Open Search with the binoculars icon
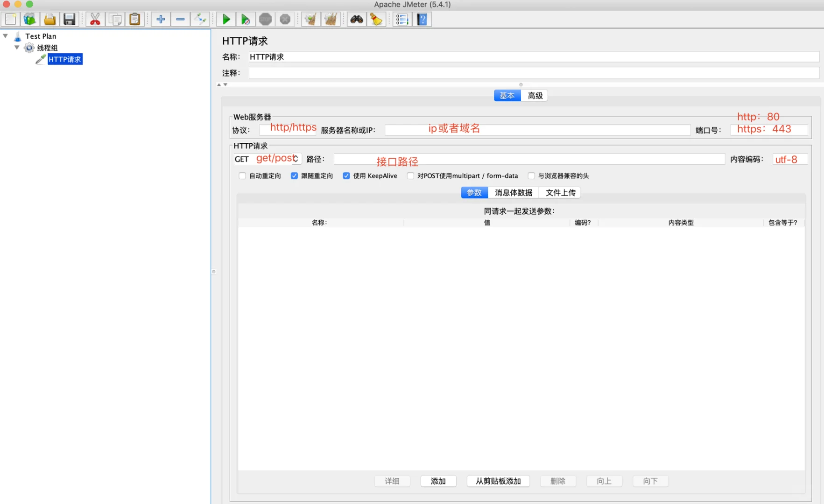 coord(357,19)
